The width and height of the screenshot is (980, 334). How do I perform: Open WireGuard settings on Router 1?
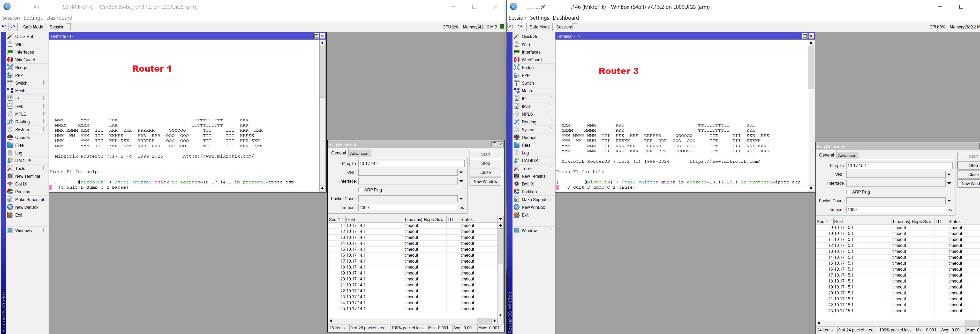click(25, 60)
